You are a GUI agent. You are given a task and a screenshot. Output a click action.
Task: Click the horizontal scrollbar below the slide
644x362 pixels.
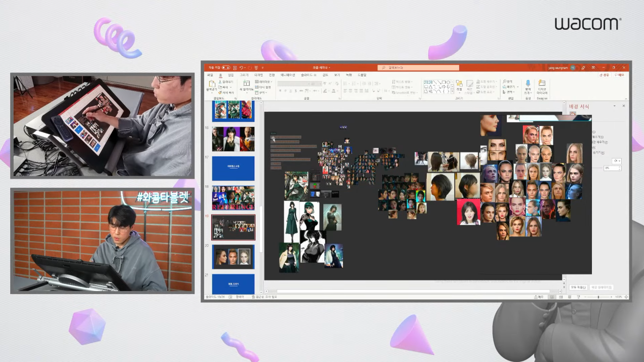click(x=412, y=291)
